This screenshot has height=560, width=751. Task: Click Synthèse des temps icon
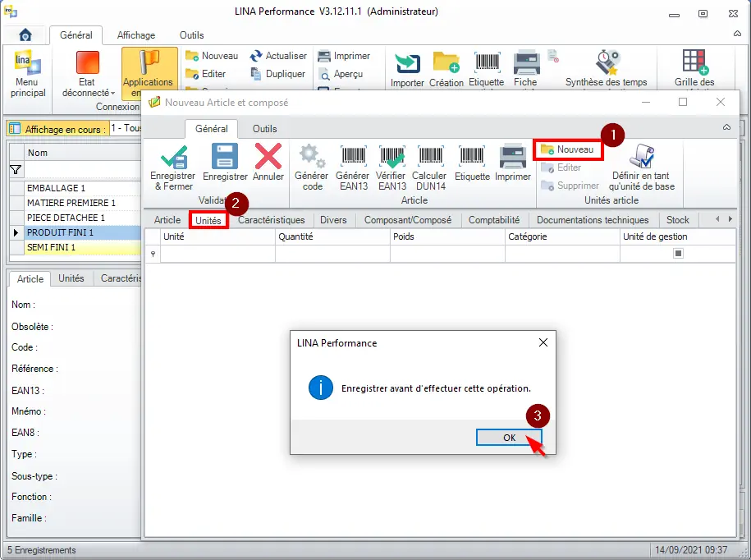pos(607,62)
